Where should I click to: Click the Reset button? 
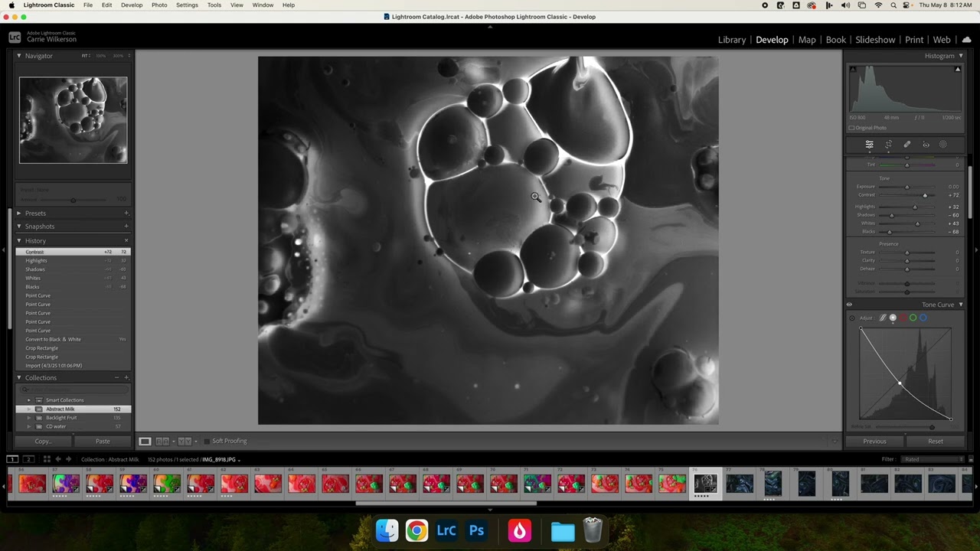[x=936, y=441]
